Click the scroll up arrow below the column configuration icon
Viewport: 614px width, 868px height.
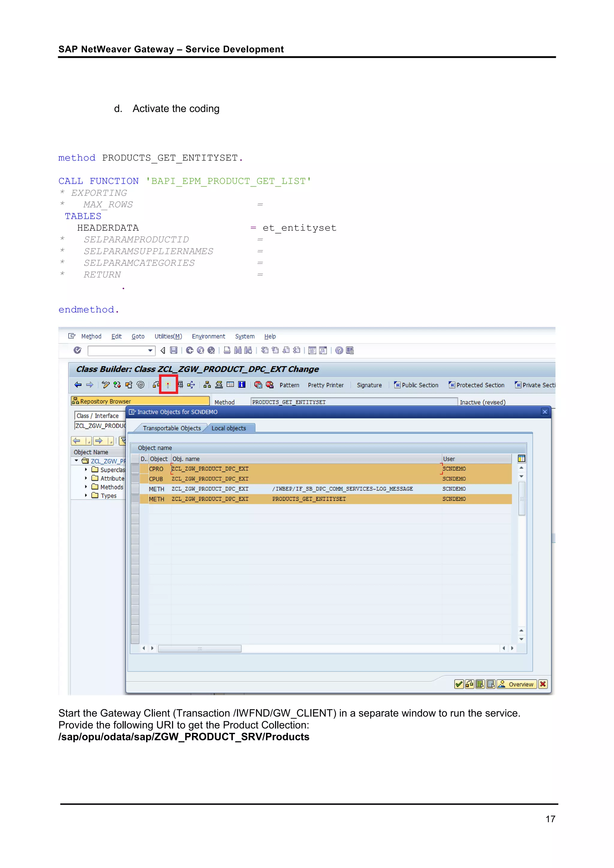click(521, 468)
